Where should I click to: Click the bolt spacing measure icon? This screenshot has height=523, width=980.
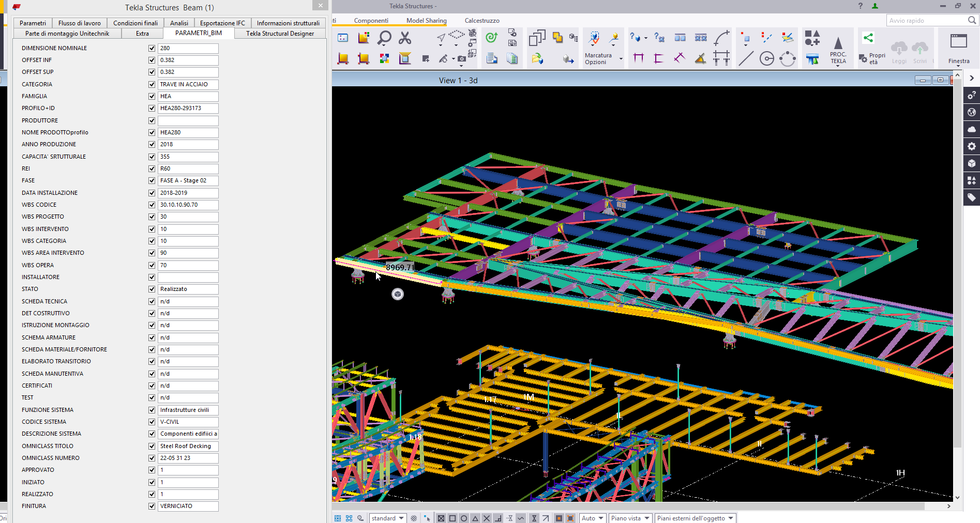pyautogui.click(x=721, y=58)
